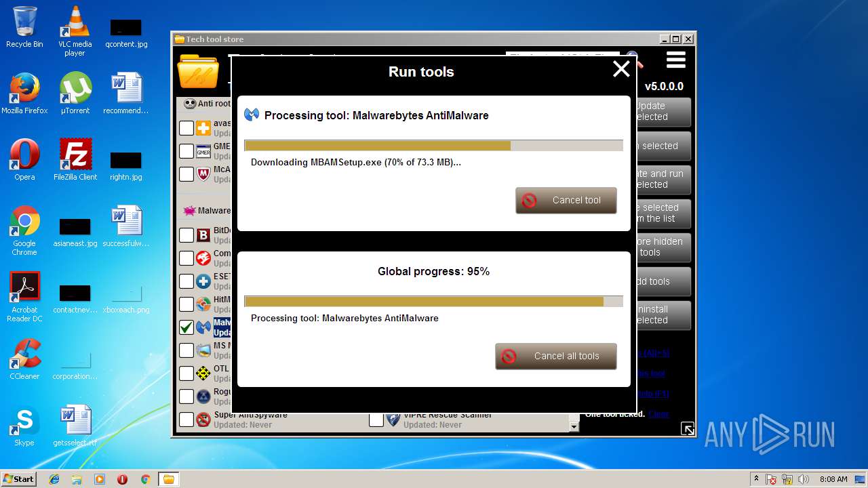This screenshot has width=868, height=488.
Task: Select the µTorrent desktop icon
Action: [75, 94]
